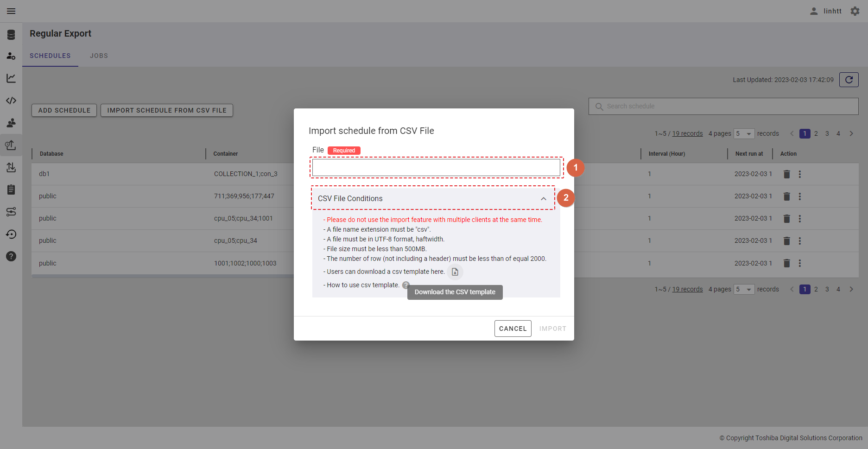Image resolution: width=868 pixels, height=449 pixels.
Task: Click the Search schedule field
Action: click(x=723, y=106)
